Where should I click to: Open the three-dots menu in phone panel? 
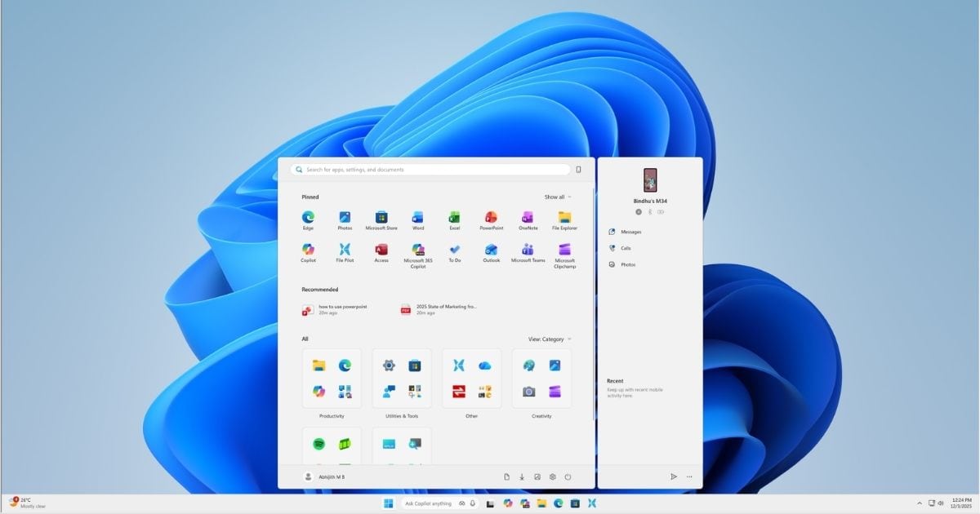click(689, 476)
